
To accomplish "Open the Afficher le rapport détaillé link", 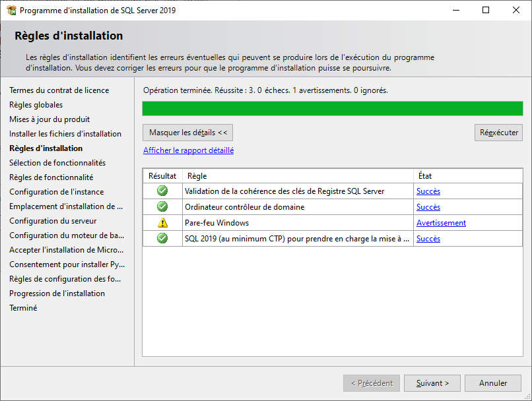I will (x=188, y=150).
